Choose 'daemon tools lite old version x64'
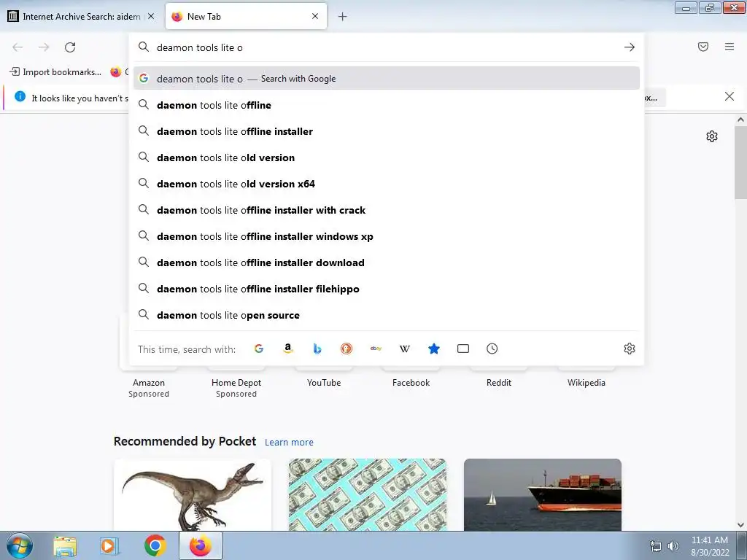 tap(387, 184)
